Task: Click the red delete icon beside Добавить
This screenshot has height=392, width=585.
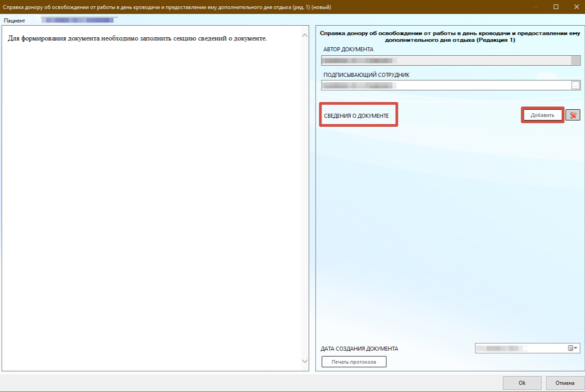Action: [x=573, y=115]
